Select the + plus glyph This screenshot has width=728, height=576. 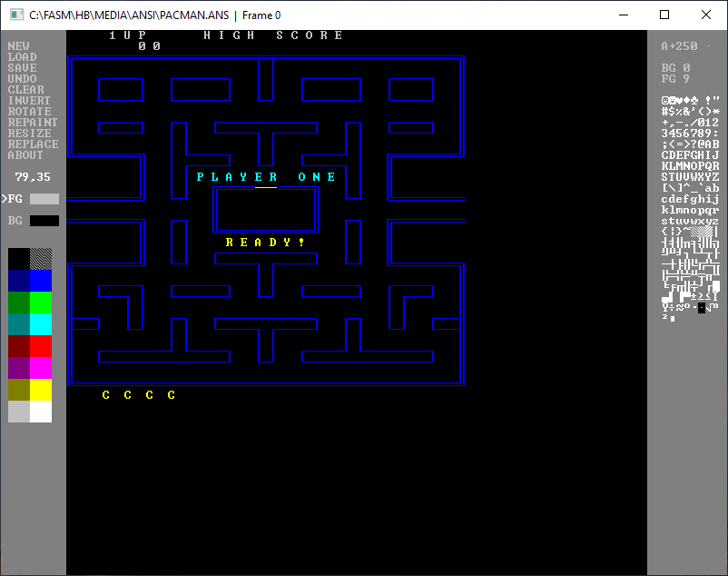click(664, 122)
